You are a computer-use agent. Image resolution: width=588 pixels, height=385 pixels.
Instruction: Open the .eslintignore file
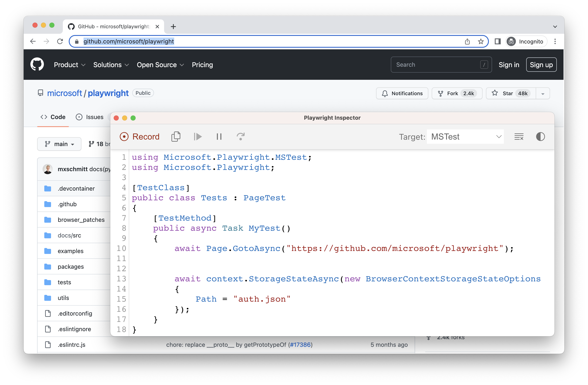[x=74, y=329]
